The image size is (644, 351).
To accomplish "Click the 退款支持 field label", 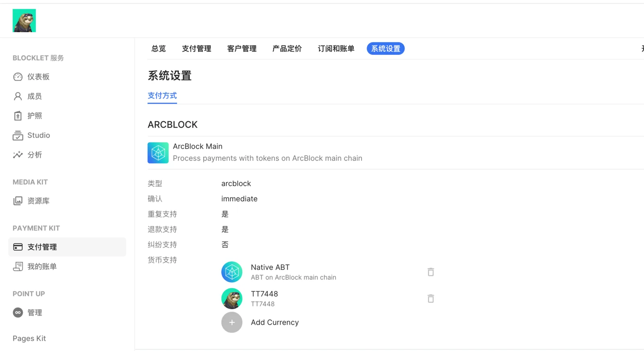I will [x=162, y=229].
